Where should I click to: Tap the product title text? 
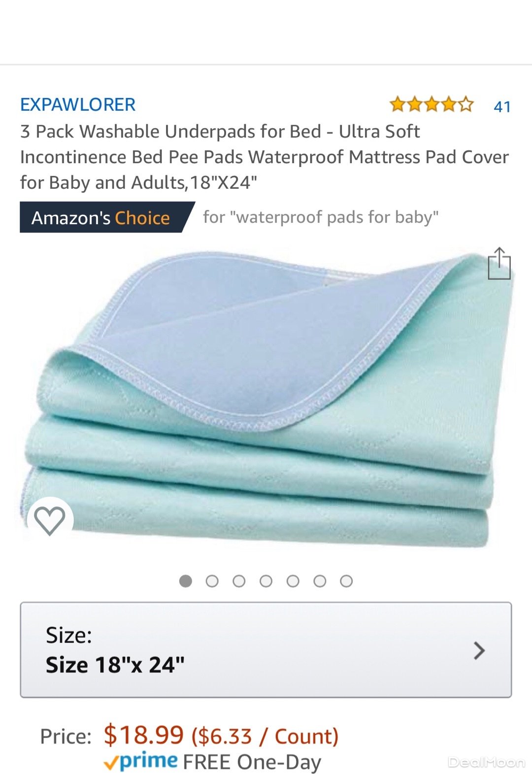(265, 157)
